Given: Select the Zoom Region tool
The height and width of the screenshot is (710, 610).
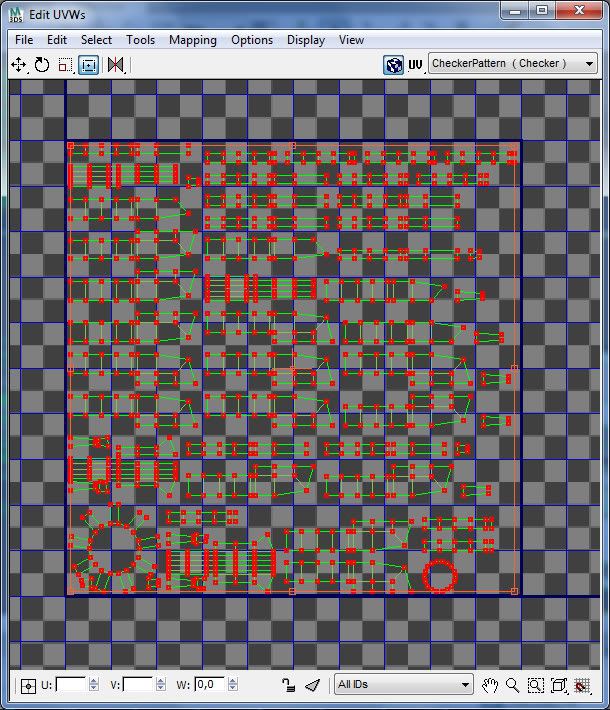Looking at the screenshot, I should 536,686.
